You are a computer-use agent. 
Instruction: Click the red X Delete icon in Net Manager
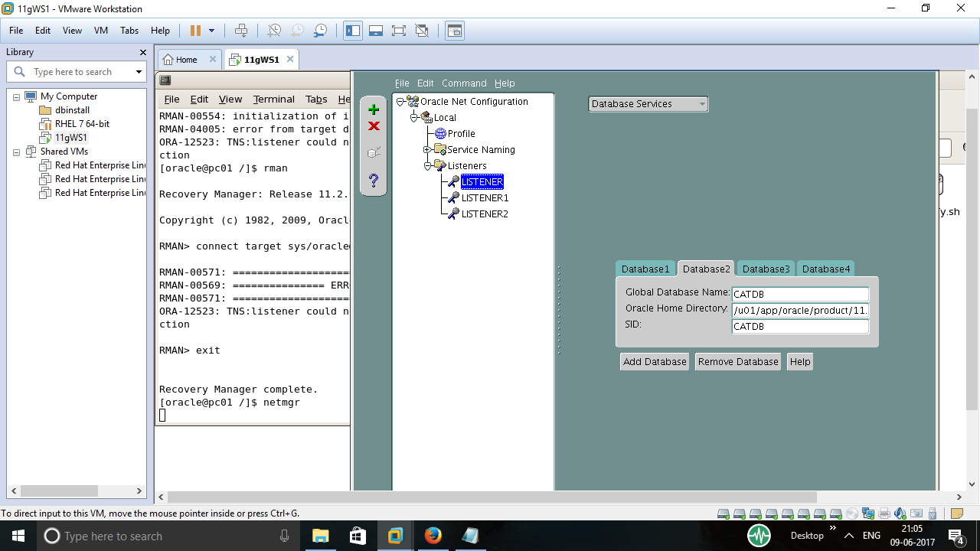click(374, 126)
